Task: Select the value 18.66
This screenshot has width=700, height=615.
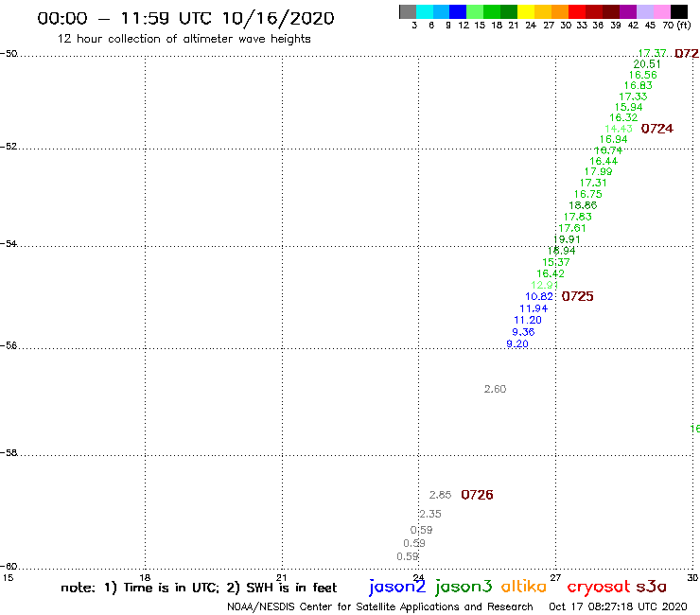Action: click(583, 205)
